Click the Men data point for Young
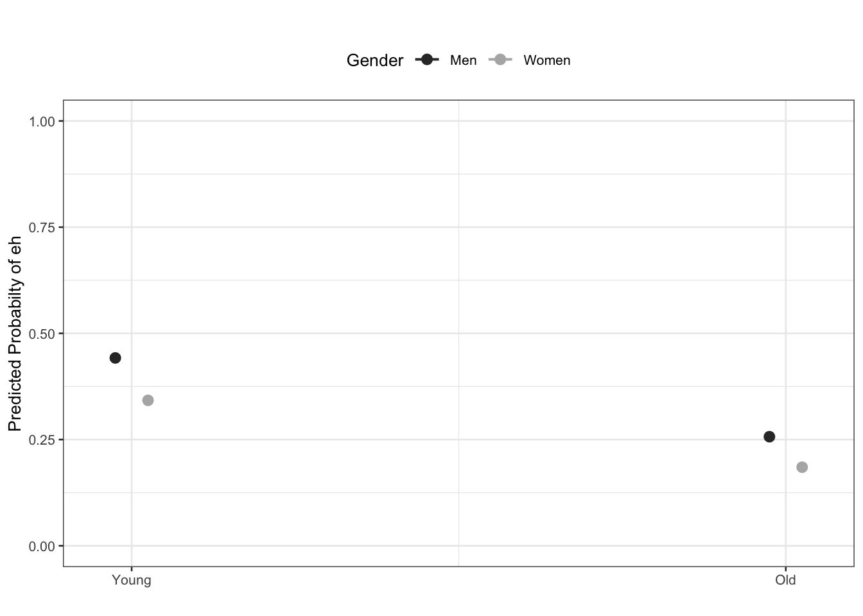This screenshot has height=616, width=863. pos(115,358)
